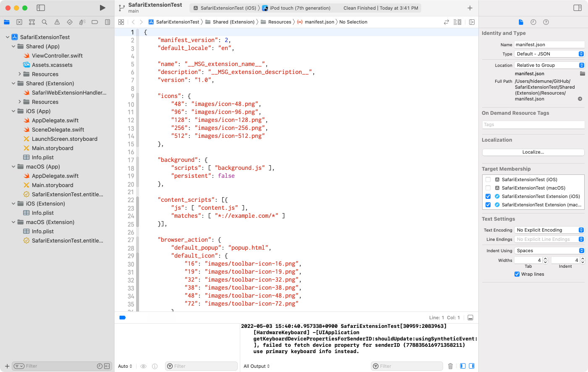The height and width of the screenshot is (372, 588).
Task: Run the project with the play button
Action: pos(102,8)
